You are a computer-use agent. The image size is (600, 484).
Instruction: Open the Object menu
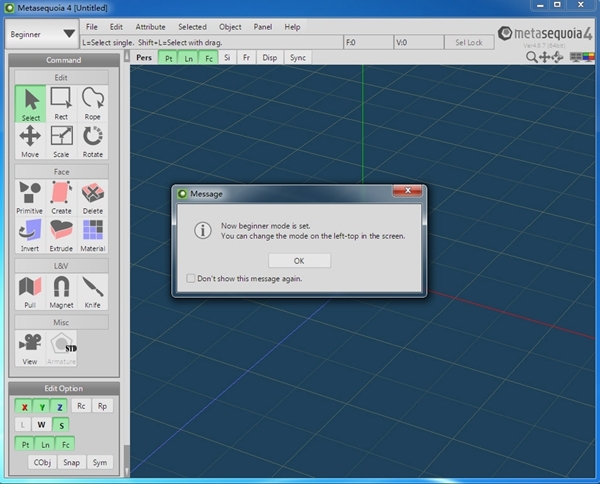[x=230, y=27]
